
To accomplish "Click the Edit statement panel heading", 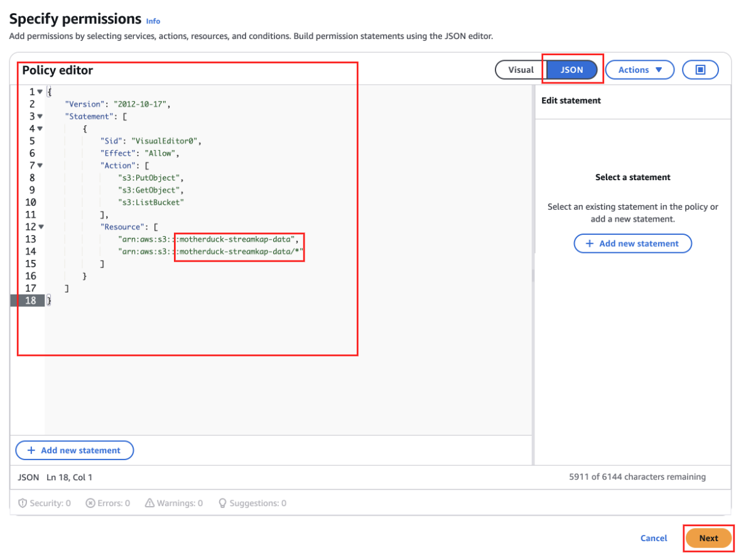I will (x=571, y=100).
